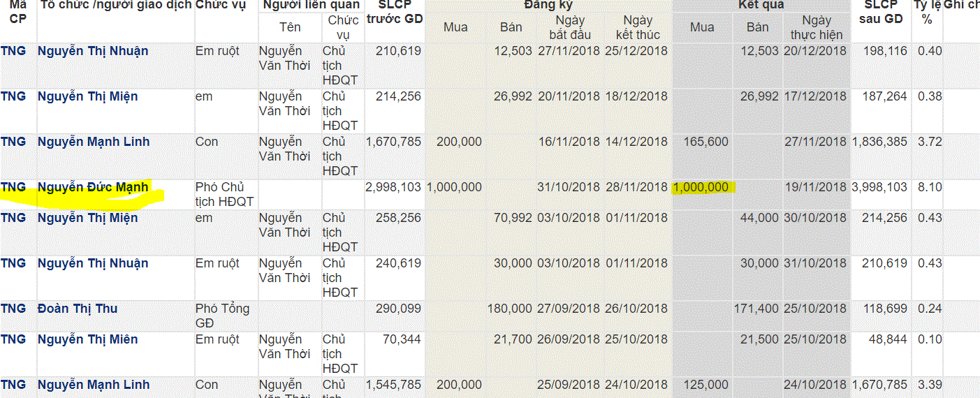Open TNG ticker link in Đoàn Thị Thu row
980x398 pixels.
click(13, 309)
